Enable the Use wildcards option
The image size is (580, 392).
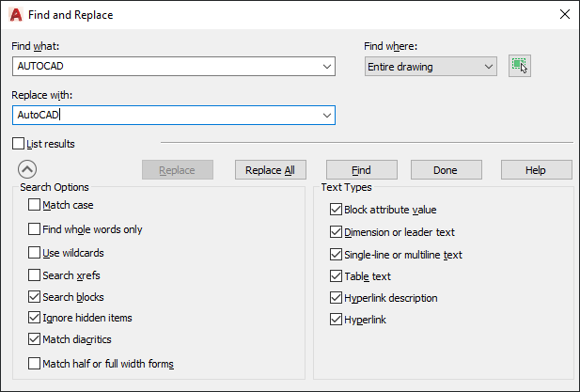tap(35, 253)
